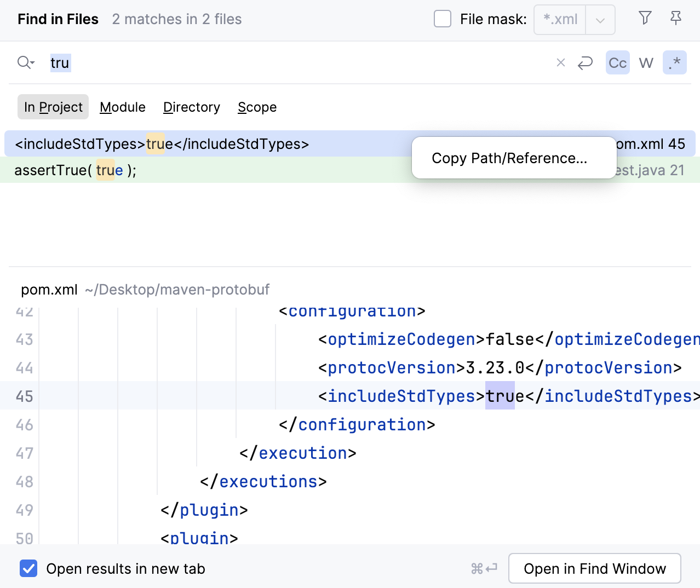The image size is (700, 588).
Task: Uncheck Open results in new tab
Action: tap(28, 568)
